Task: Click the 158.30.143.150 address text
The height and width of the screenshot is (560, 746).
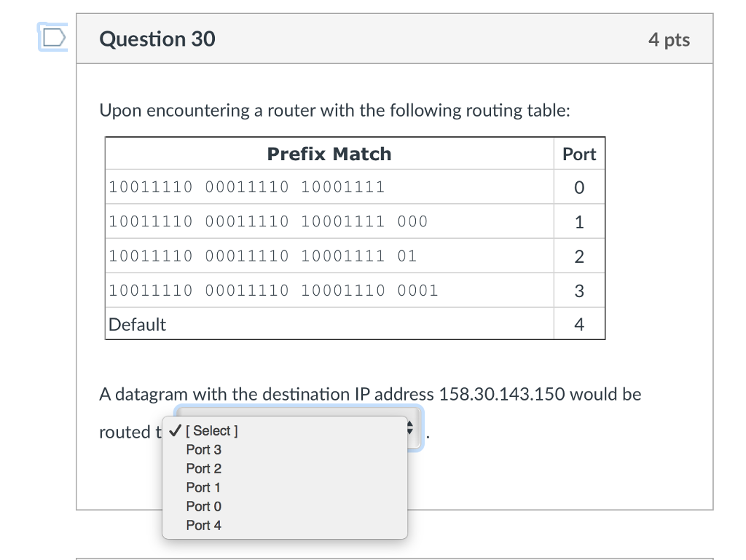Action: pos(501,394)
